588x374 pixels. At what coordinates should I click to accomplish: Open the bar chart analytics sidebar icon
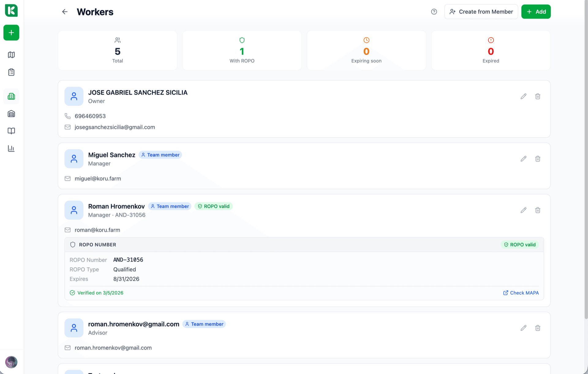coord(11,149)
